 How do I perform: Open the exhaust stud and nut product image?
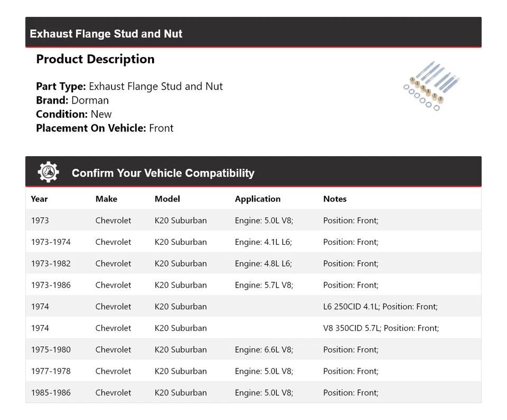(x=431, y=86)
